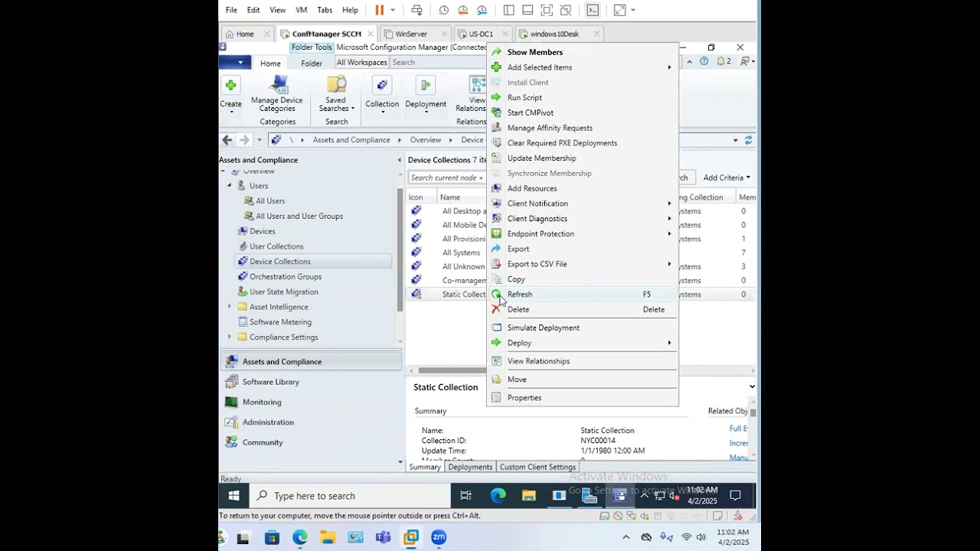The width and height of the screenshot is (980, 551).
Task: Expand the Asset Intelligence folder
Action: pos(229,307)
